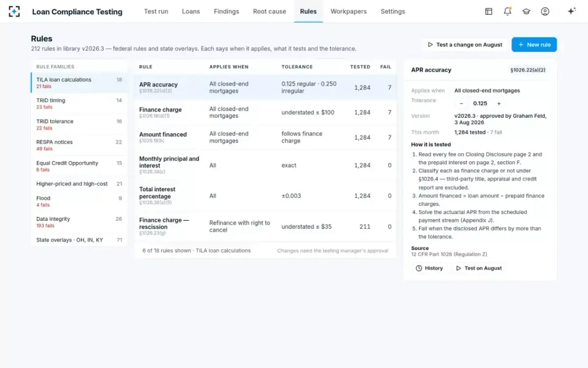This screenshot has height=368, width=588.
Task: Select the Amount financed rule row
Action: click(x=265, y=137)
